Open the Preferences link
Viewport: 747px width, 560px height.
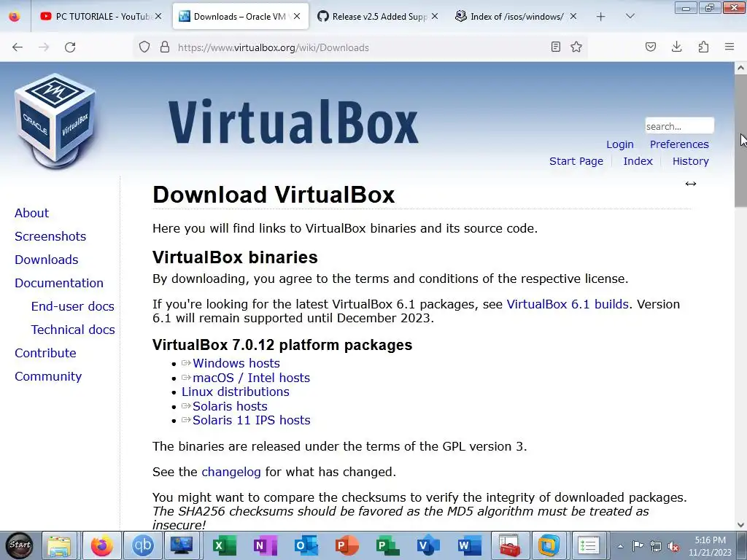679,144
